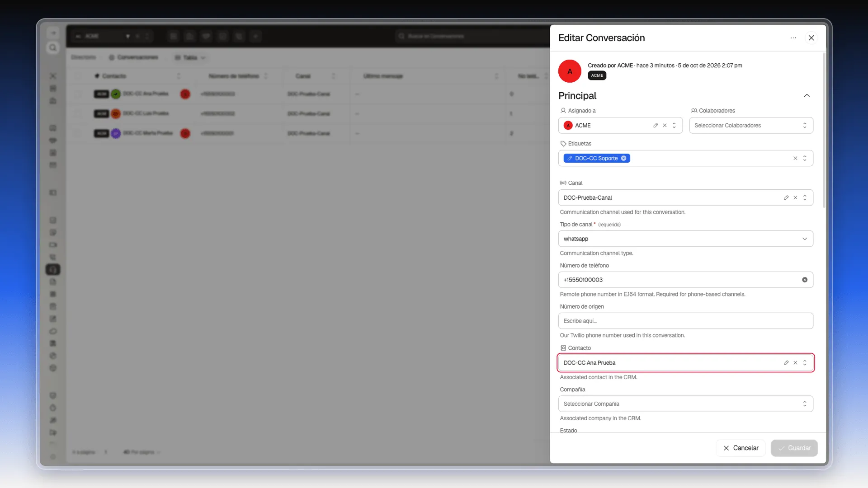
Task: Remove the DOC-CC Soporte tag
Action: tap(623, 158)
